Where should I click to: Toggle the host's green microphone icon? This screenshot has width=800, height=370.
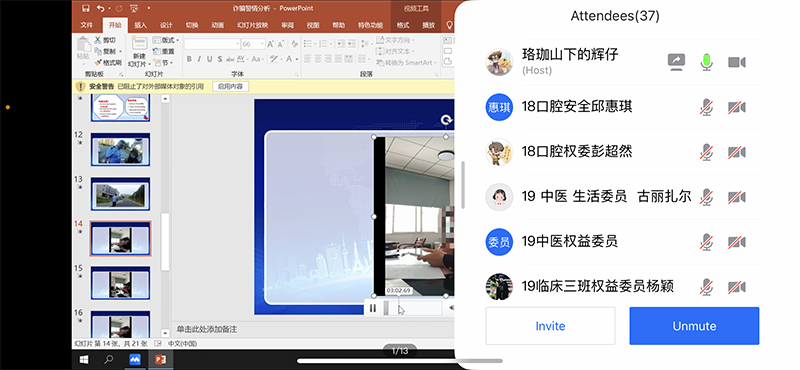pyautogui.click(x=707, y=62)
